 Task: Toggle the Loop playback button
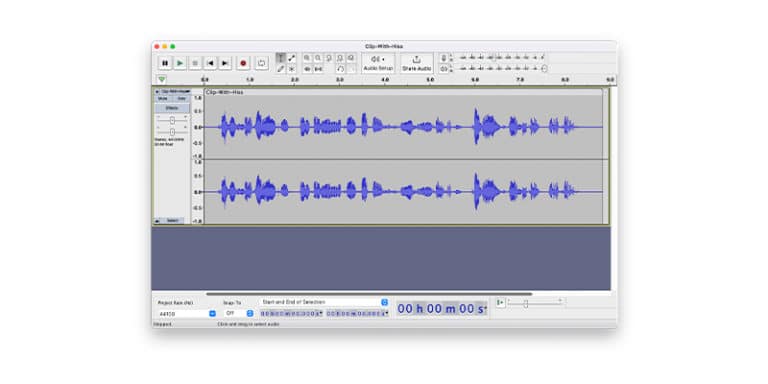(262, 63)
